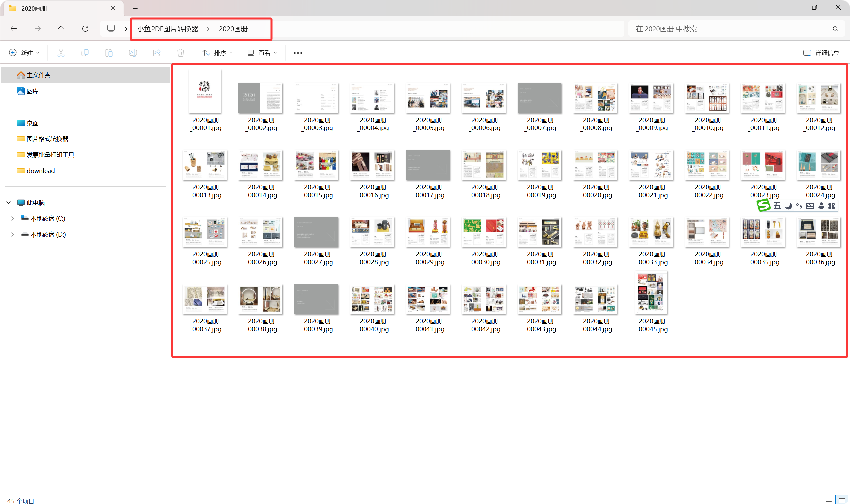Open the 新建 new item button
This screenshot has width=850, height=504.
(x=24, y=53)
